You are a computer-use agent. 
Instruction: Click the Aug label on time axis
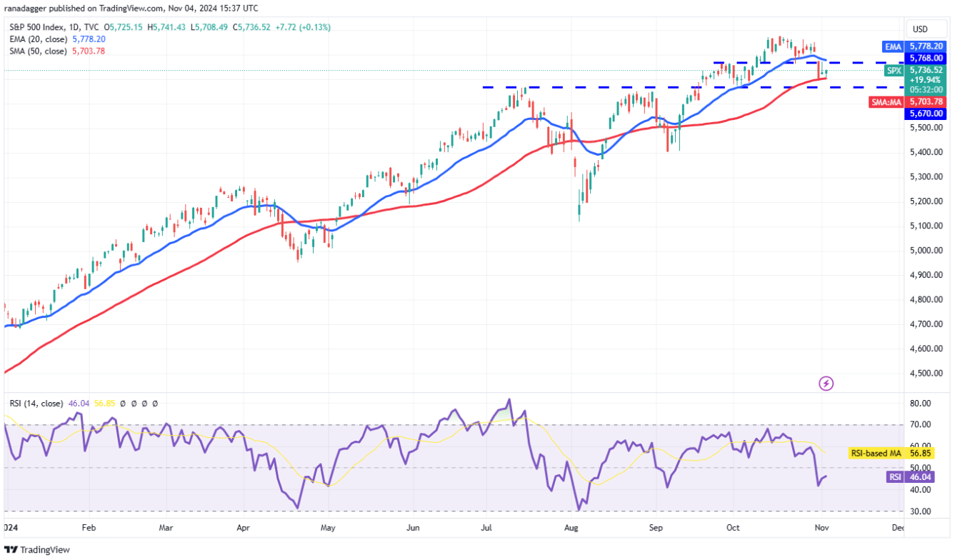[x=571, y=529]
